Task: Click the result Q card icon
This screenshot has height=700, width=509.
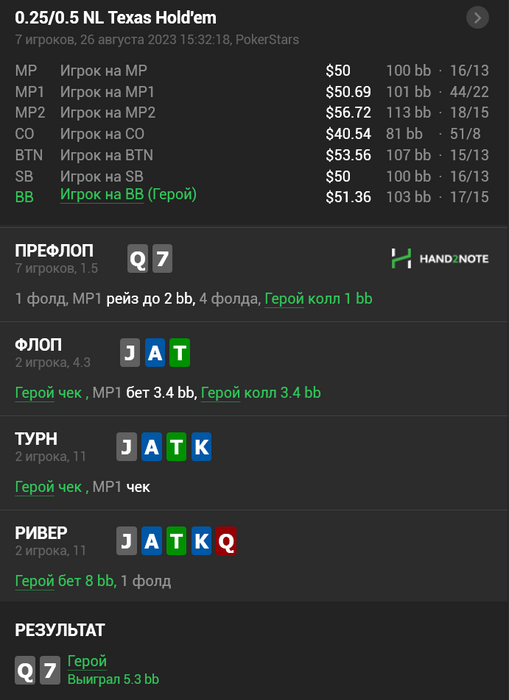Action: (x=25, y=670)
